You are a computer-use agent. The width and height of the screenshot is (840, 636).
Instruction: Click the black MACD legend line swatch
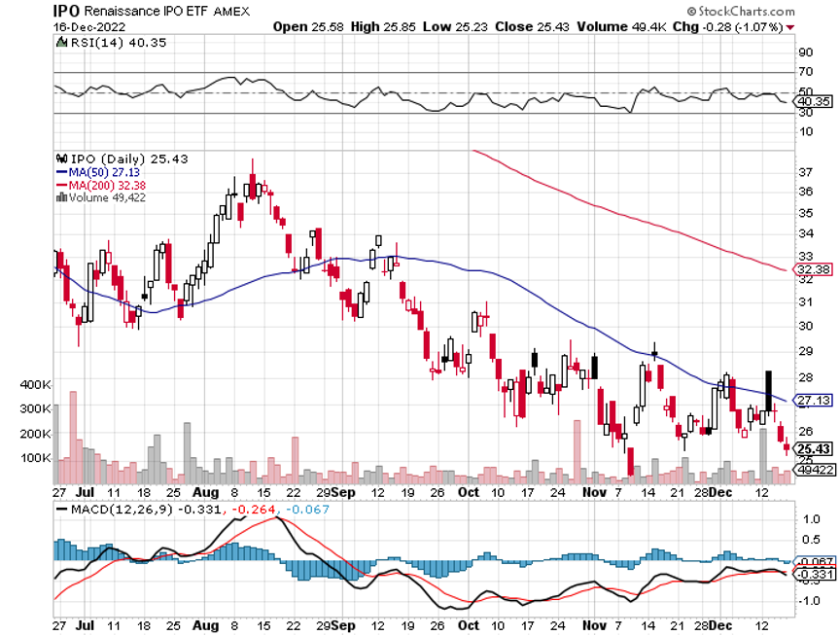click(x=62, y=510)
